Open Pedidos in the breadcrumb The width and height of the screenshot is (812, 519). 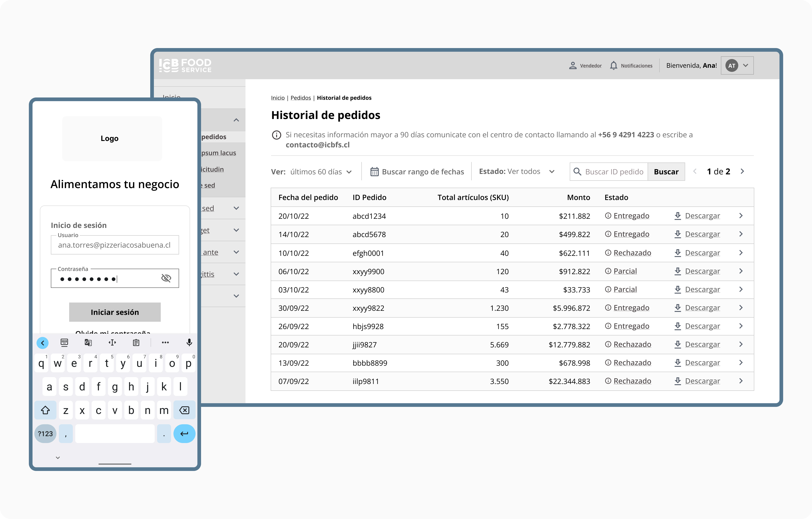pos(300,98)
